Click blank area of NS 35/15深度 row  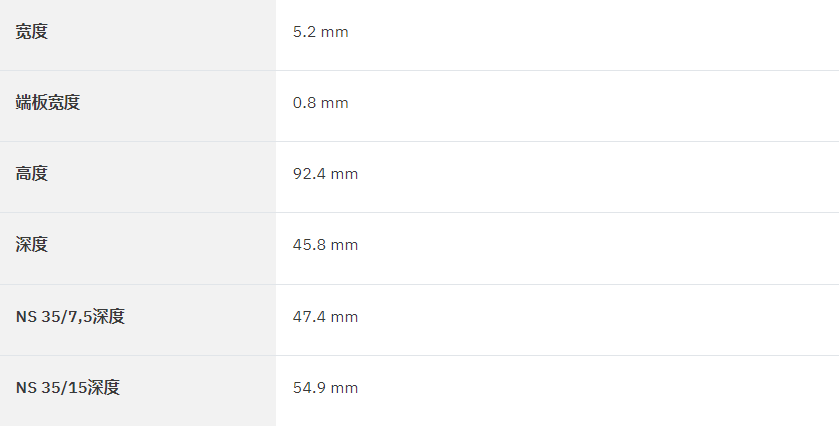pos(599,391)
